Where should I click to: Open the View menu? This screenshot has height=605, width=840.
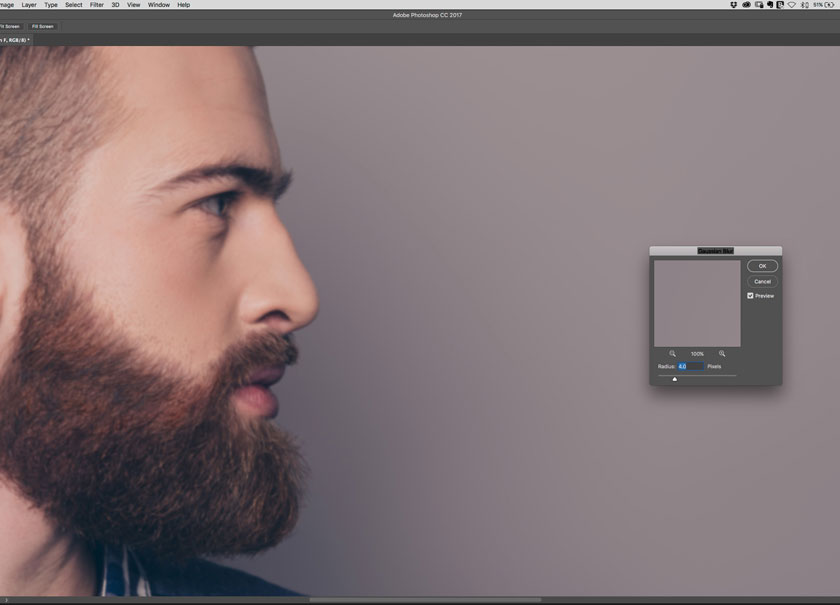133,4
